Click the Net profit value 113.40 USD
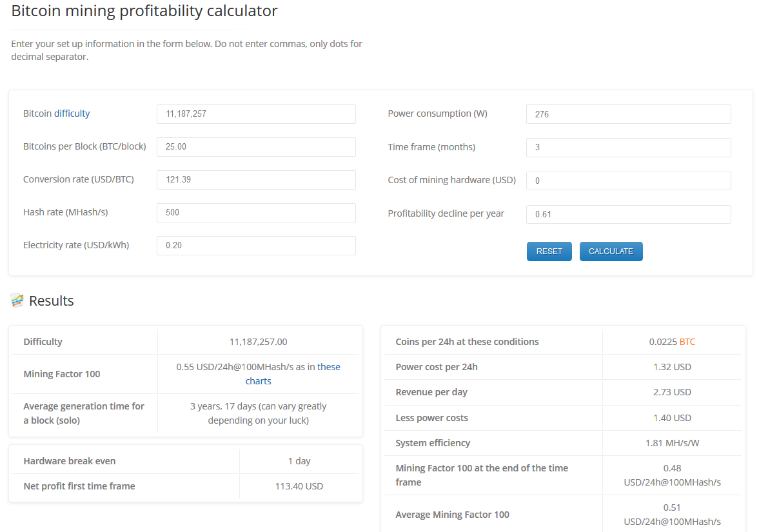Screen dimensions: 759x532 pos(299,486)
